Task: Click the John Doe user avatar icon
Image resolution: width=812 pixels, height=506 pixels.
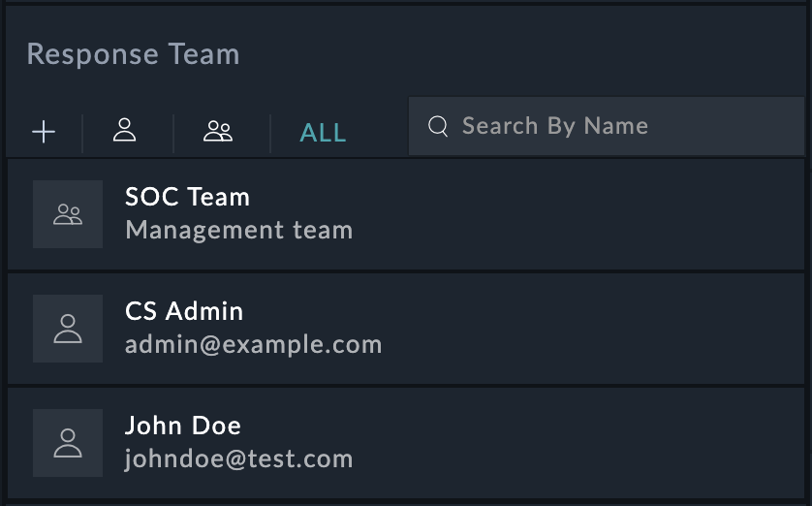Action: click(68, 443)
